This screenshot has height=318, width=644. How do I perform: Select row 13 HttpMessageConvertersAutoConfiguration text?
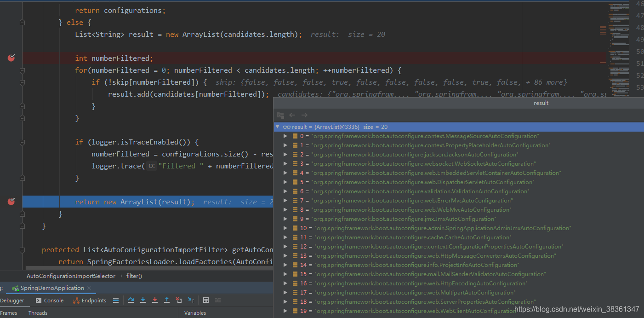click(x=435, y=255)
